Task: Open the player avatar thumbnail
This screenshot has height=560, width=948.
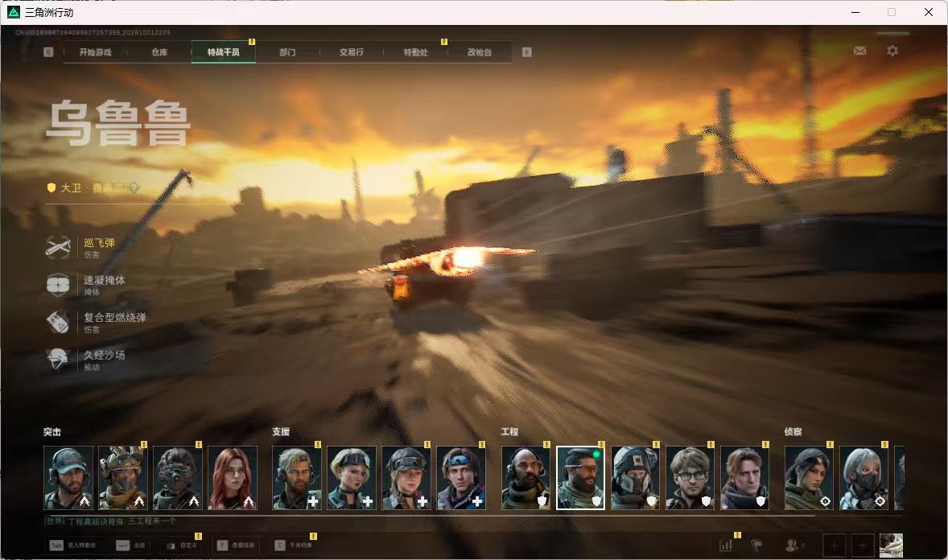Action: 891,546
